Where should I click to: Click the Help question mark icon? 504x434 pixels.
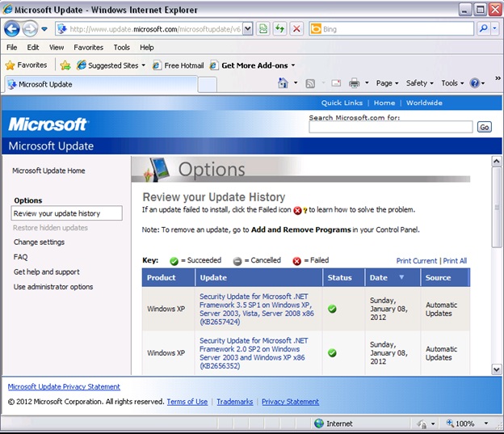[474, 83]
